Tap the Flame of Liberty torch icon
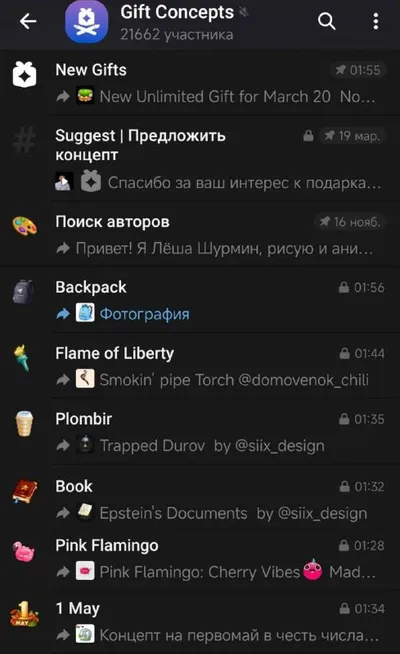 pos(23,358)
